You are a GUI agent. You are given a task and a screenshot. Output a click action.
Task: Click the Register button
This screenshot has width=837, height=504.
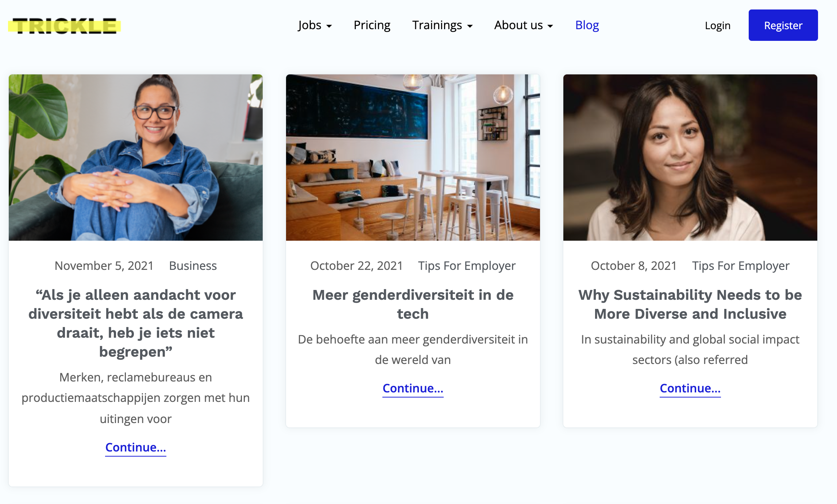click(x=783, y=25)
